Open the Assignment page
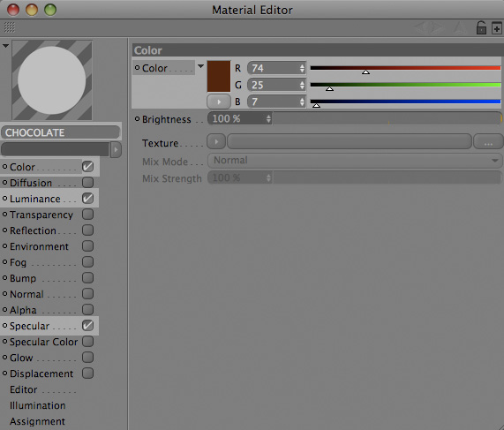The width and height of the screenshot is (504, 430). (37, 421)
